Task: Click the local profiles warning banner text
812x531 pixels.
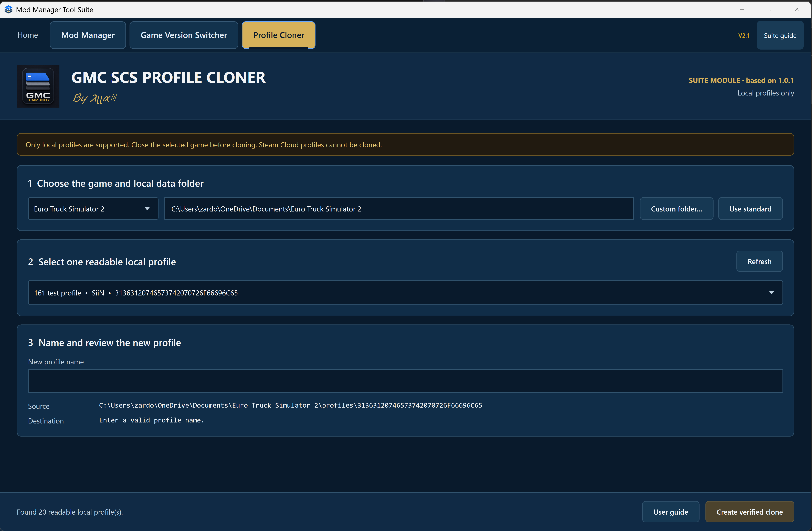Action: (x=204, y=145)
